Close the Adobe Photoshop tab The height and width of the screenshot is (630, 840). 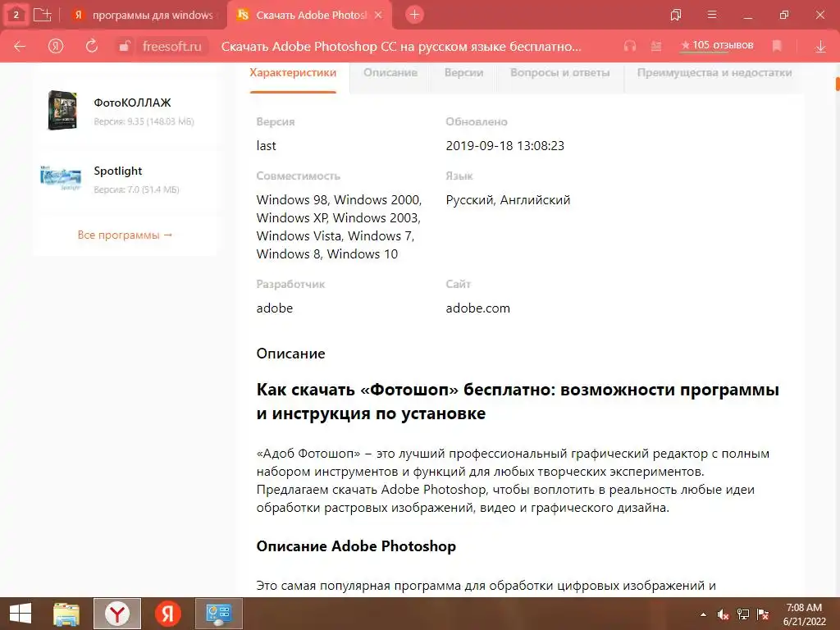click(378, 15)
